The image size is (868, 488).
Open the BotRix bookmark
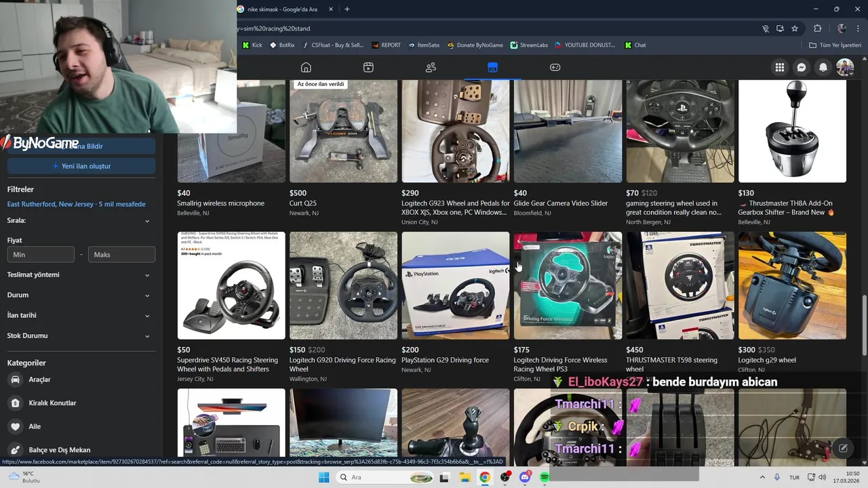[x=282, y=45]
